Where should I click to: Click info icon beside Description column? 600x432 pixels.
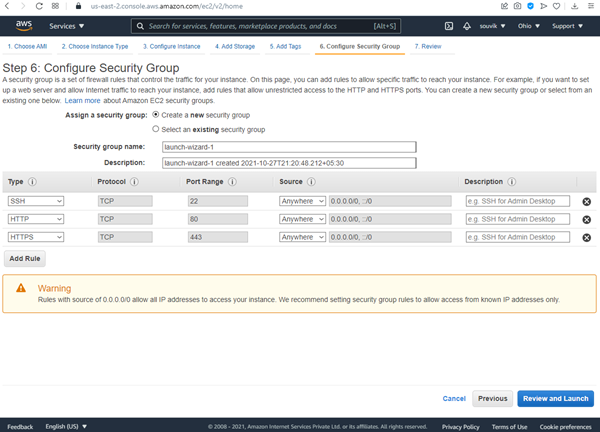(512, 182)
